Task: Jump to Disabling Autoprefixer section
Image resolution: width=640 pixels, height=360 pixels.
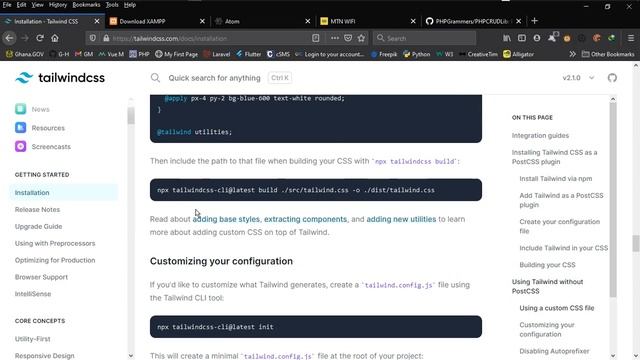Action: tap(554, 351)
